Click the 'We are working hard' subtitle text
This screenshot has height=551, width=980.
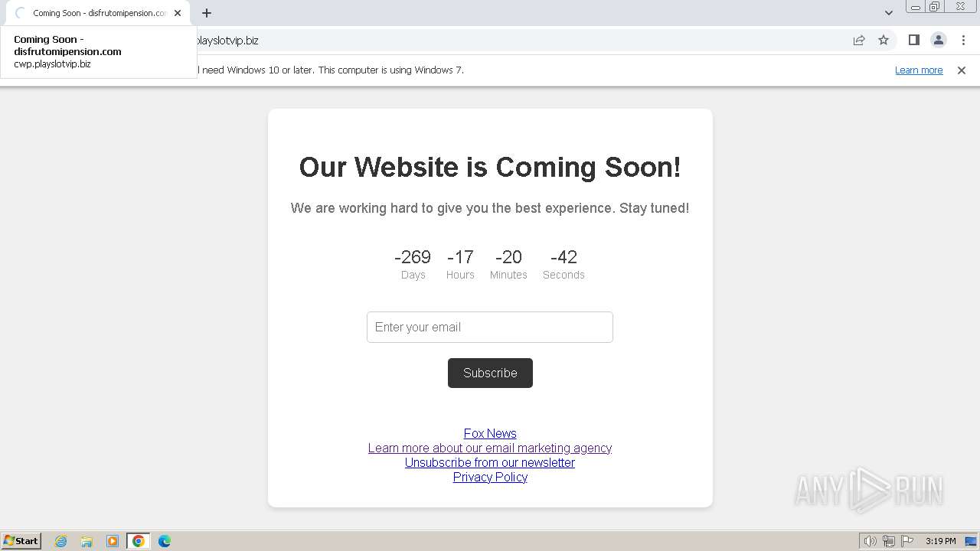(490, 208)
